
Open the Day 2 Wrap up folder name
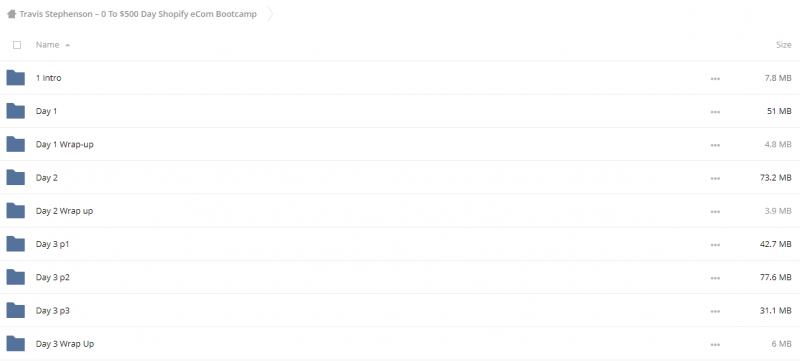64,211
